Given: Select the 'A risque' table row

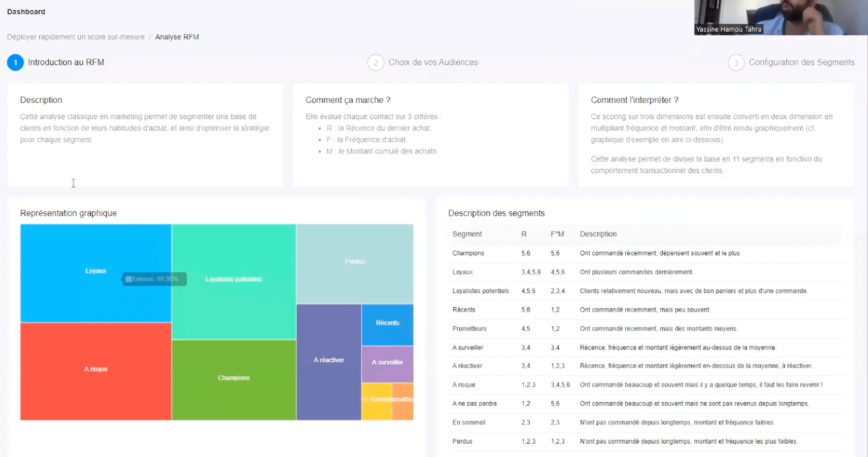Looking at the screenshot, I should tap(647, 385).
